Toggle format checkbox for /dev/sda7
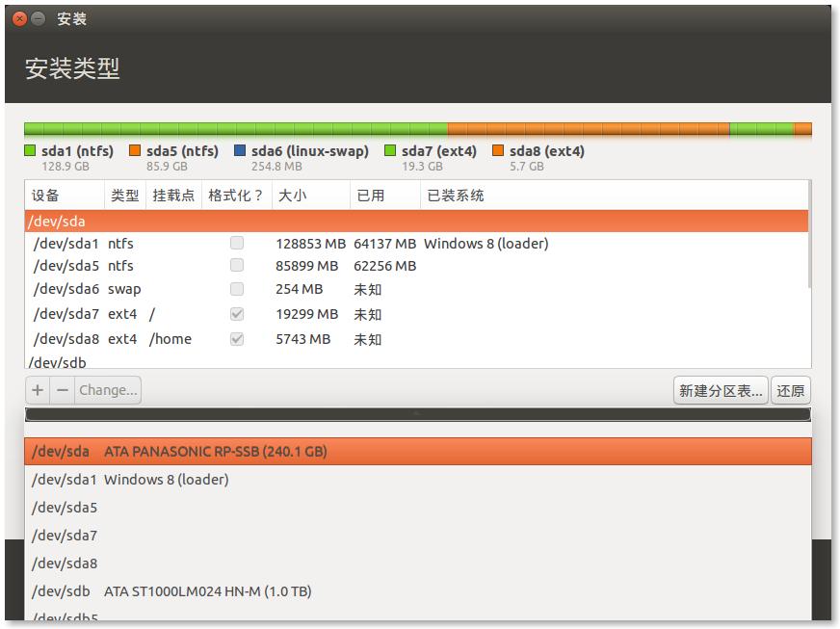 pyautogui.click(x=237, y=314)
